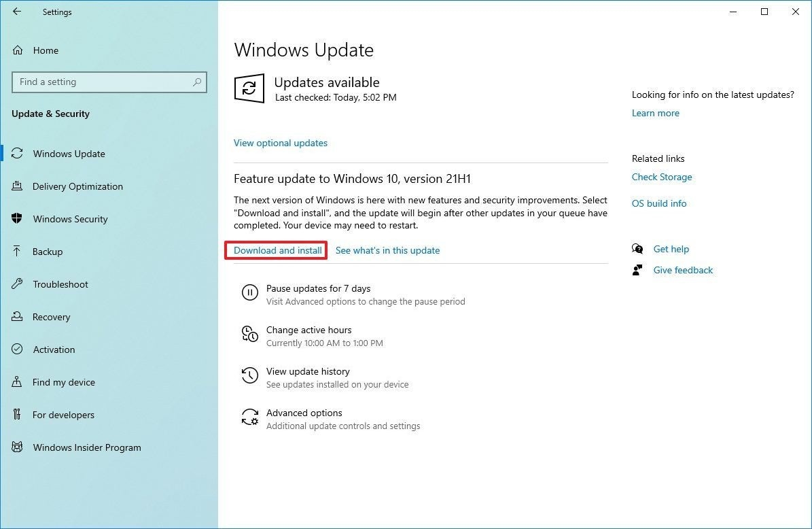Open Find my device settings
Viewport: 812px width, 529px height.
coord(64,382)
